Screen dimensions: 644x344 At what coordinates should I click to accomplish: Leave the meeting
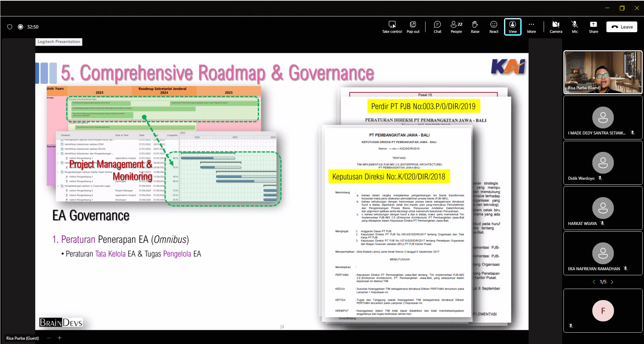click(622, 27)
